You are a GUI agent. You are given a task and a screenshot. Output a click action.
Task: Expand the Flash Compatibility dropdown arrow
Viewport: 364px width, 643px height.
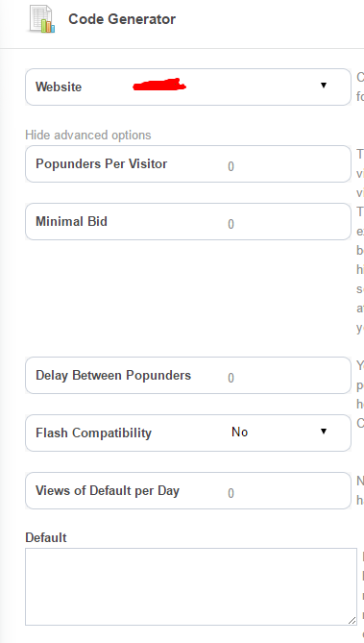pyautogui.click(x=324, y=431)
